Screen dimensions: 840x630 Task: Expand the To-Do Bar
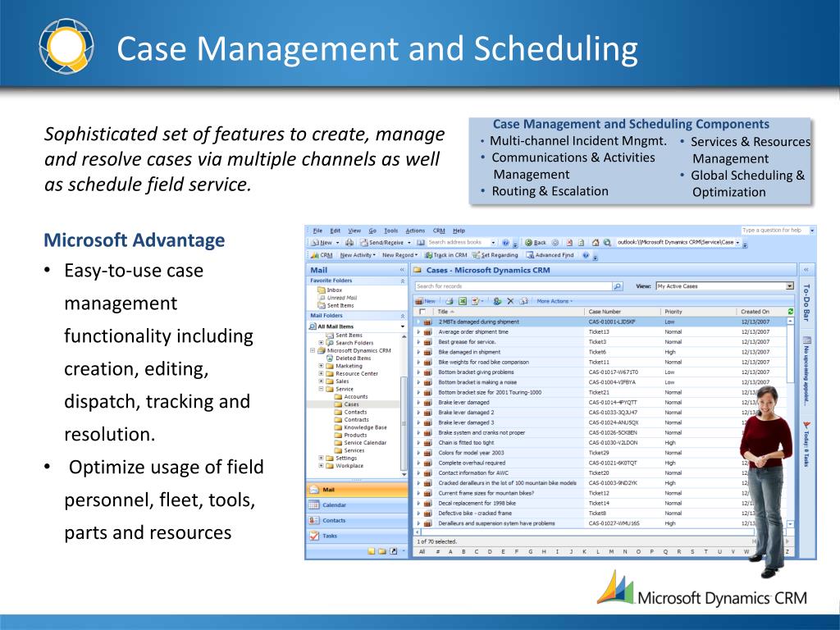pos(806,269)
